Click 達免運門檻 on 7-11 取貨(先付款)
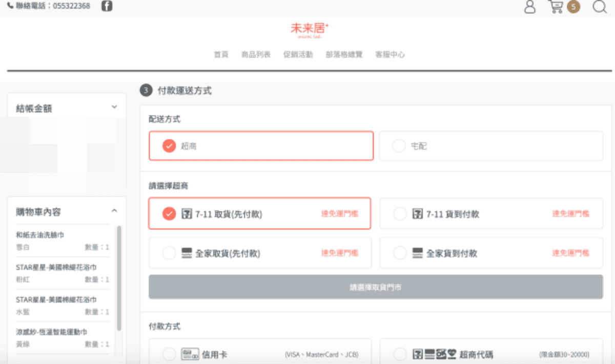 click(340, 213)
